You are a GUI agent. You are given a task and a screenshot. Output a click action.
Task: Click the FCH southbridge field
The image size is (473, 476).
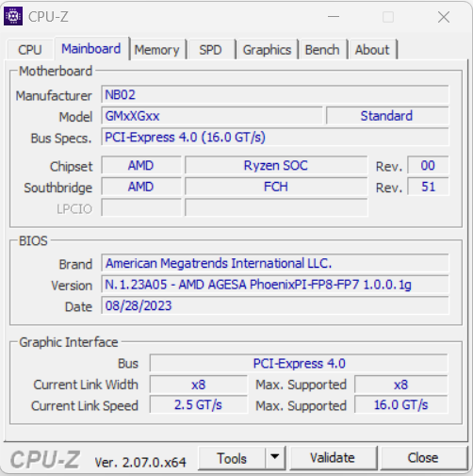click(x=276, y=187)
